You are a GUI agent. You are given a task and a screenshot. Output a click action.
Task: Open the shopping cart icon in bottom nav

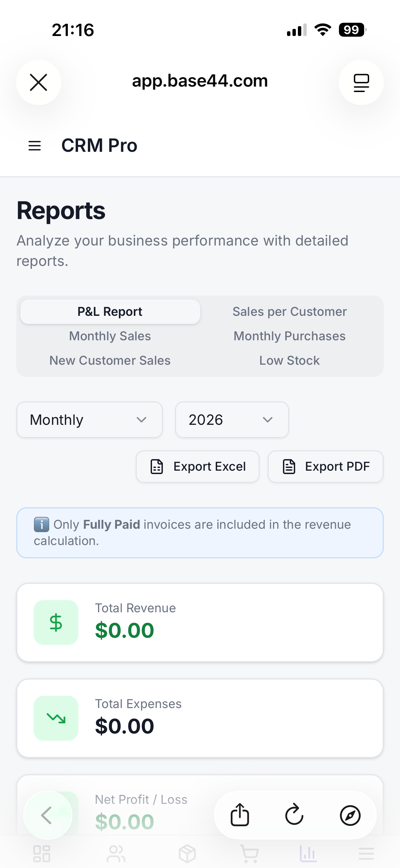click(250, 853)
